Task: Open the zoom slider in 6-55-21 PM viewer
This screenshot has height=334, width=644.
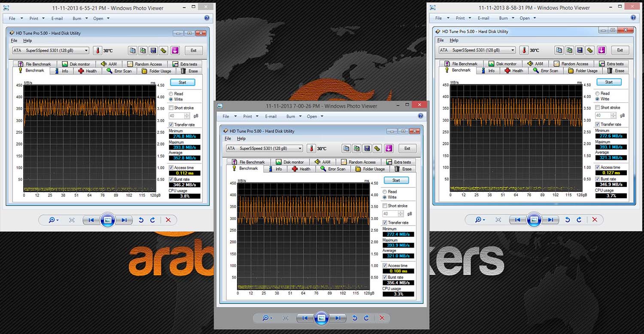Action: 54,220
